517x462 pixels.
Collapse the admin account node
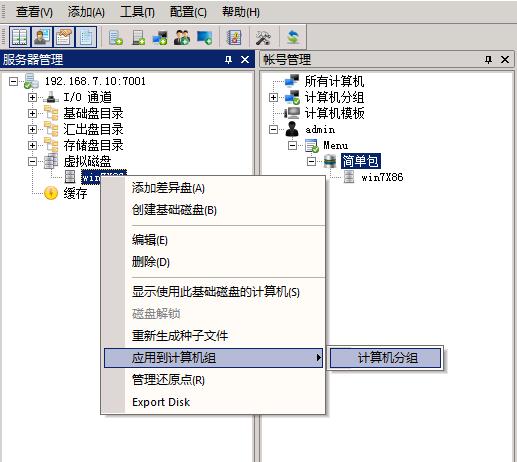[273, 129]
